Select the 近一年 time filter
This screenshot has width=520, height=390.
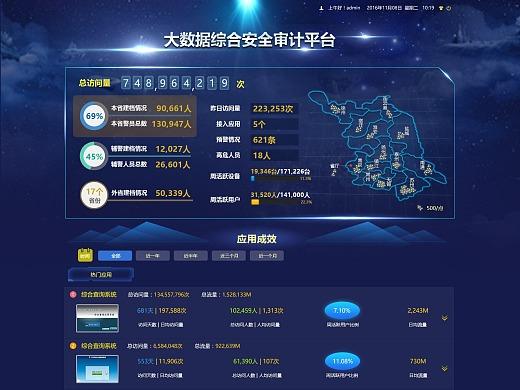coord(153,256)
